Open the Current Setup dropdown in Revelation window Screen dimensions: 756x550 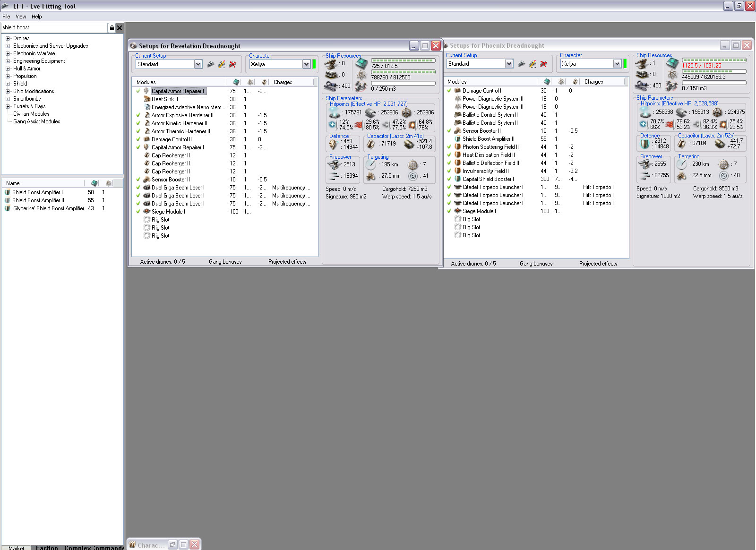pyautogui.click(x=198, y=64)
